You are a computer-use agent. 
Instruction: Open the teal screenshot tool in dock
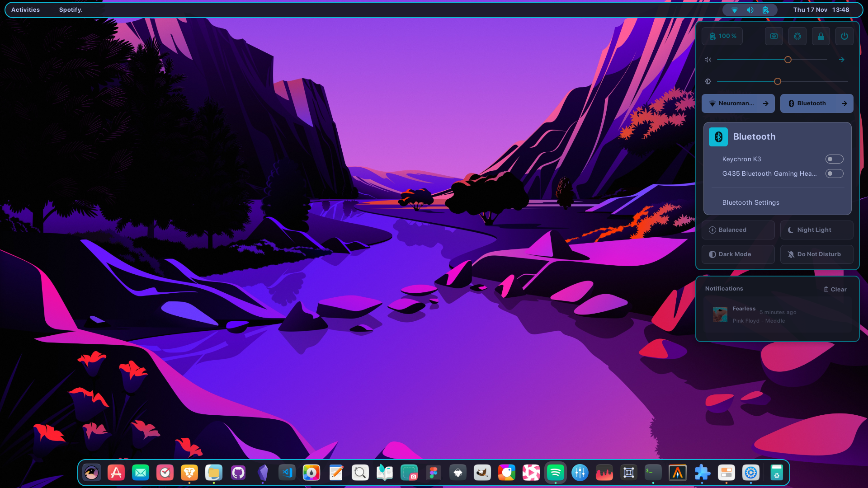[409, 473]
